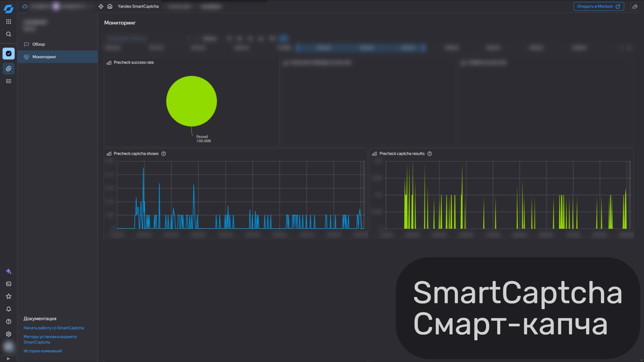Open История изменений link
Image resolution: width=644 pixels, height=362 pixels.
[43, 351]
